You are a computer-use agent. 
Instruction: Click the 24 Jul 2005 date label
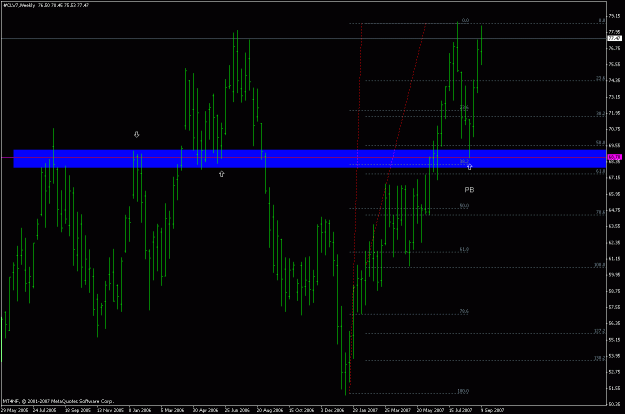(x=45, y=410)
